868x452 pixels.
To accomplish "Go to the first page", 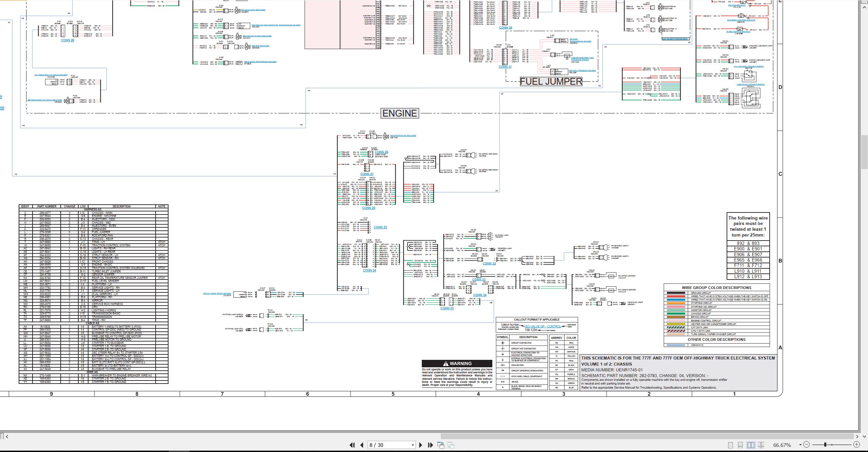I will click(352, 445).
